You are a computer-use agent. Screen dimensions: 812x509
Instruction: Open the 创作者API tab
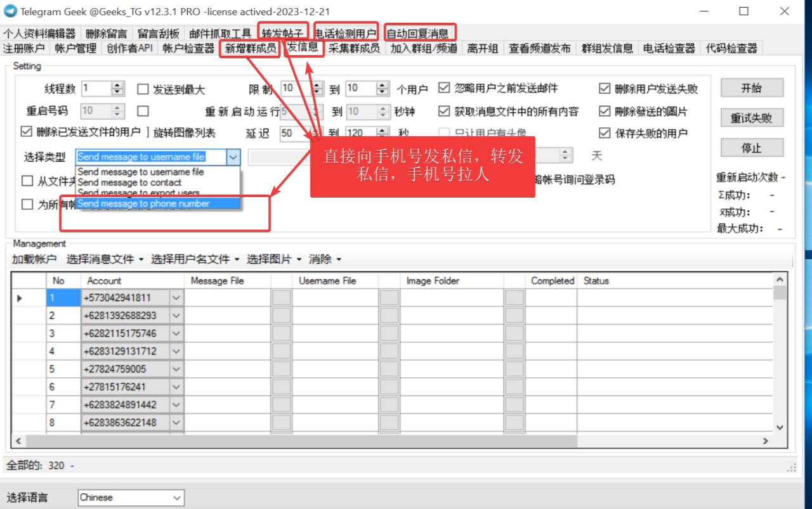tap(129, 48)
